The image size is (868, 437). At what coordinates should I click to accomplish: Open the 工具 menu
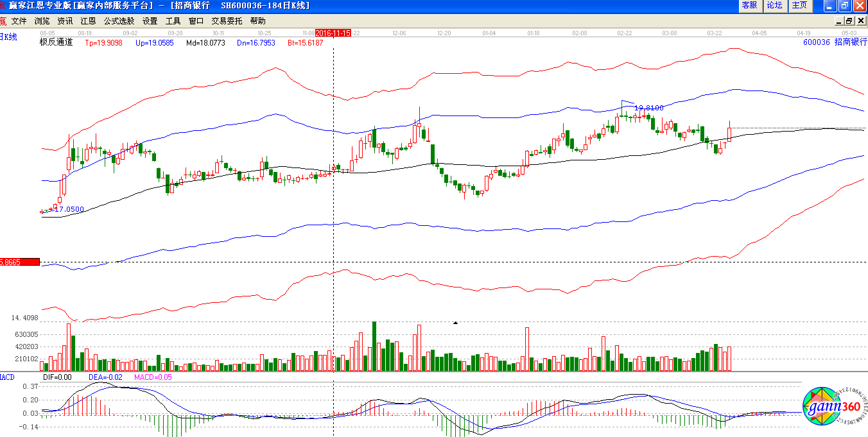tap(173, 21)
